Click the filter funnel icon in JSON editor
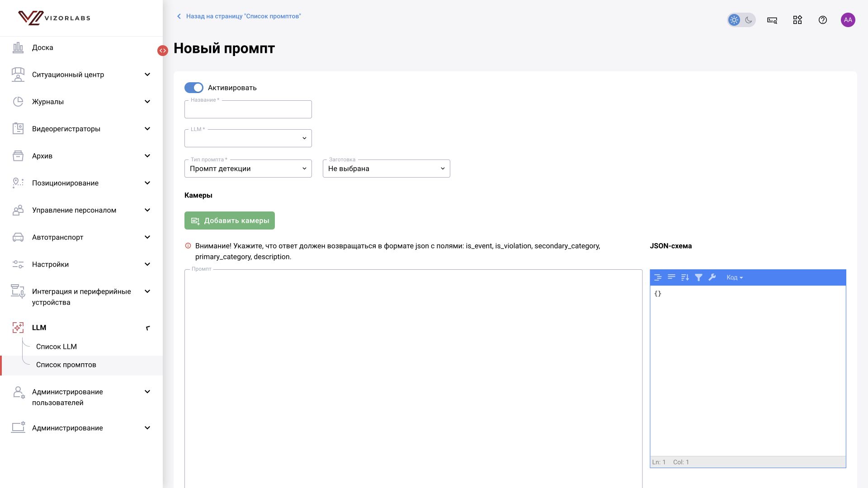The image size is (868, 488). (698, 277)
